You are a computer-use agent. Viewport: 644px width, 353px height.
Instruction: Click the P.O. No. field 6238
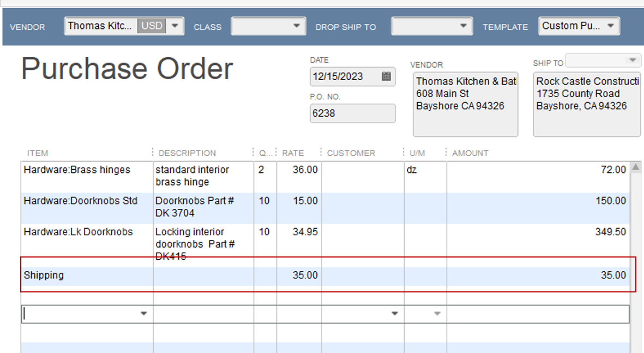352,113
